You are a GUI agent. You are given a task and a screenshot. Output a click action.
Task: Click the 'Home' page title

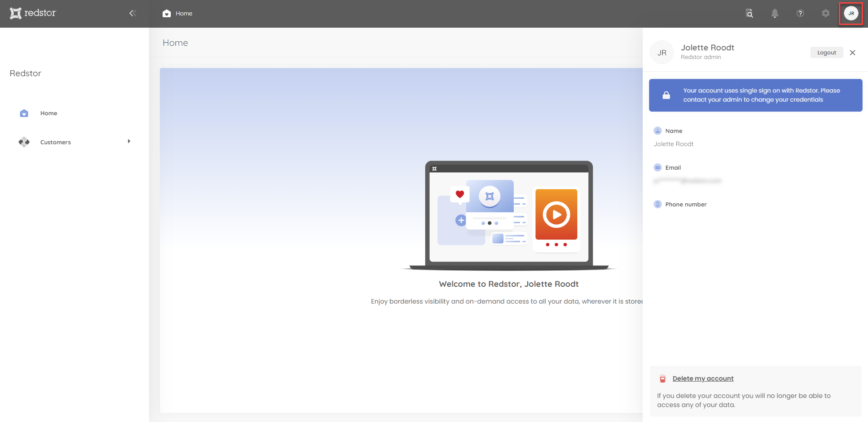(175, 43)
